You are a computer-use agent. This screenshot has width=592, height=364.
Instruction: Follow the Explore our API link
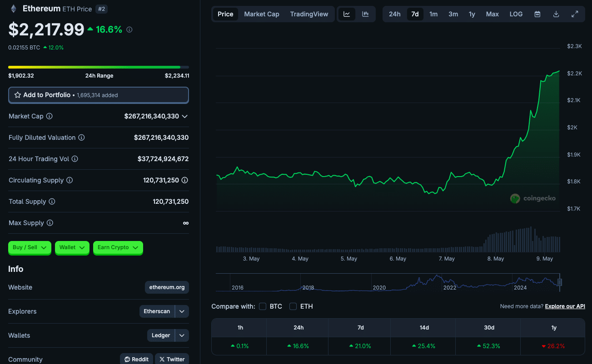(x=565, y=306)
